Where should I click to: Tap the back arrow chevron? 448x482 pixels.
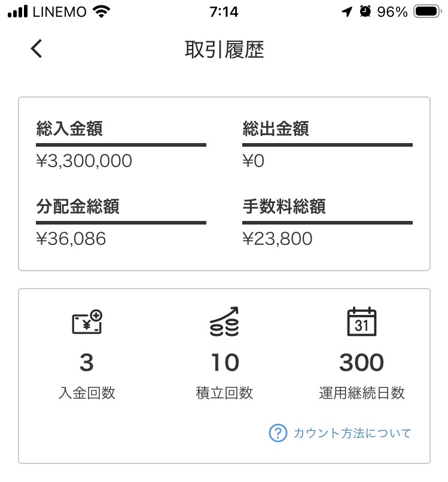click(x=37, y=48)
